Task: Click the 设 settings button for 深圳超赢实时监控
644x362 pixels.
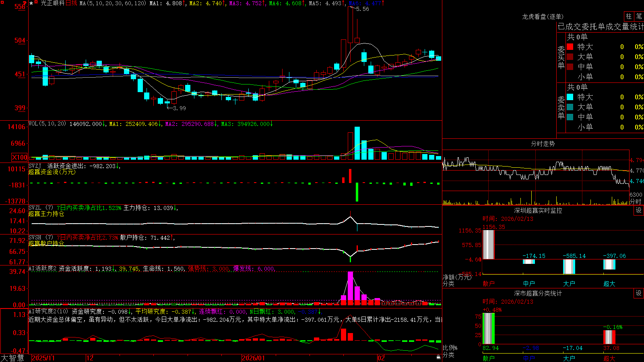Action: pyautogui.click(x=639, y=210)
